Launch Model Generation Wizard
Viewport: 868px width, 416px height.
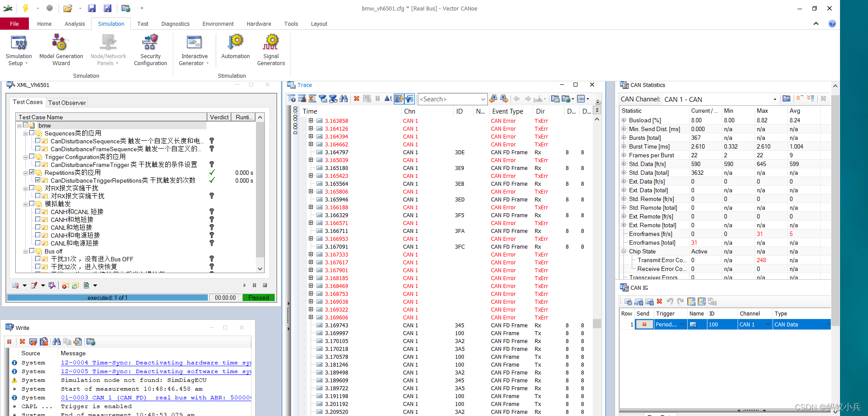coord(61,50)
